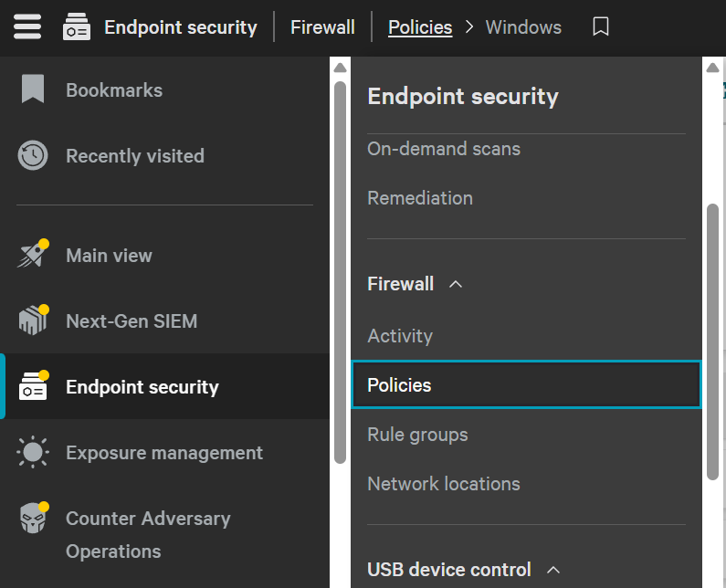Click Firewall in the top breadcrumb
This screenshot has height=588, width=726.
322,27
